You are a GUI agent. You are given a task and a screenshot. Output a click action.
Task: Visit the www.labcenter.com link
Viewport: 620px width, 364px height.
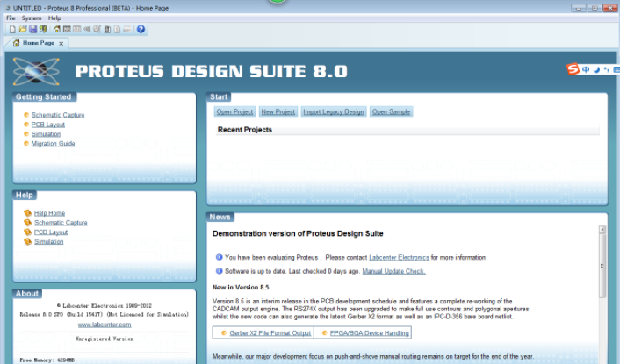click(105, 325)
